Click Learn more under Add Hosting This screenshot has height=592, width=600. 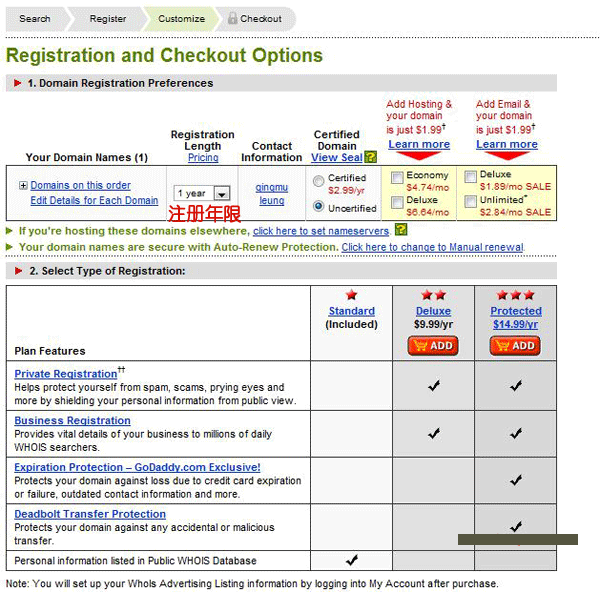[418, 144]
